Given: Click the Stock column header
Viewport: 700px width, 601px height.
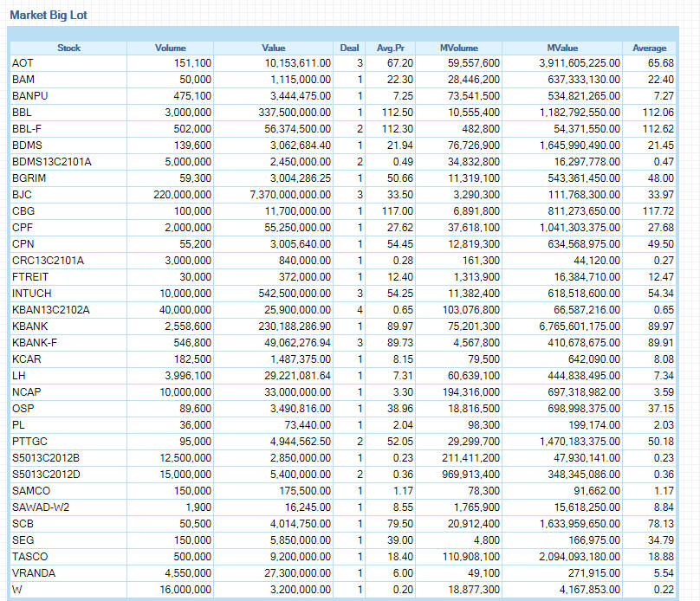Looking at the screenshot, I should tap(68, 48).
